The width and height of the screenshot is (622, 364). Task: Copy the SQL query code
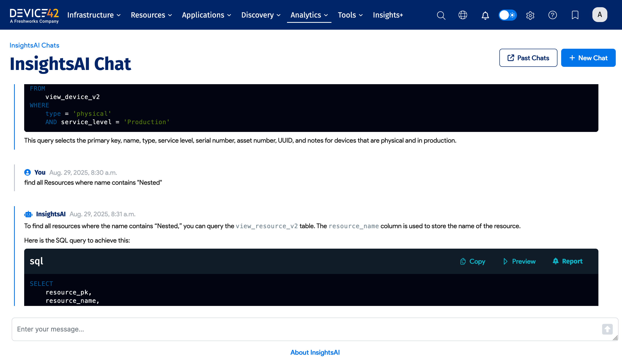click(473, 261)
